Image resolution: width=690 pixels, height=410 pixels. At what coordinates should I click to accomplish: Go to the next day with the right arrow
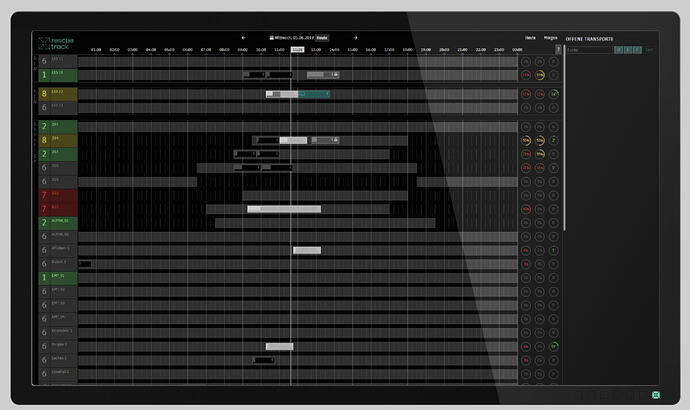355,38
